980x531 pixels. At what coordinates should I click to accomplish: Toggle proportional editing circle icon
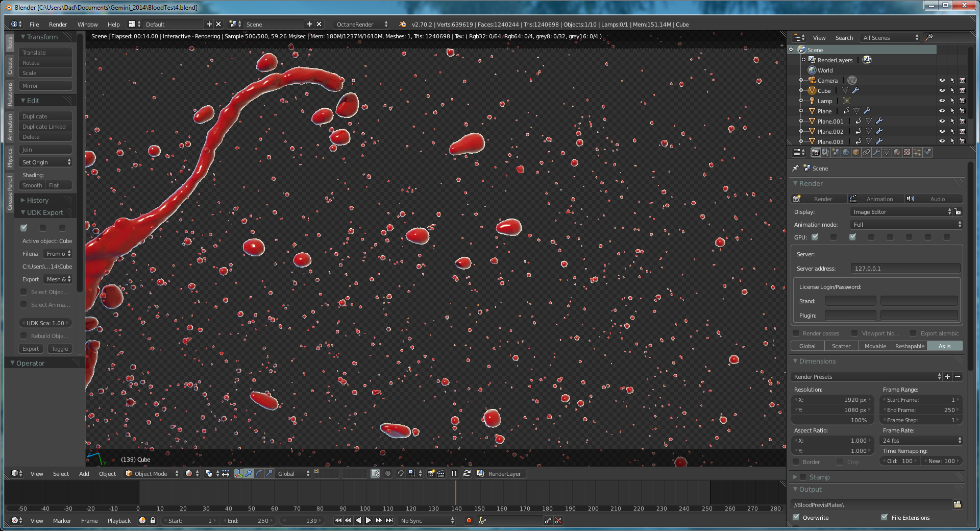click(x=388, y=473)
